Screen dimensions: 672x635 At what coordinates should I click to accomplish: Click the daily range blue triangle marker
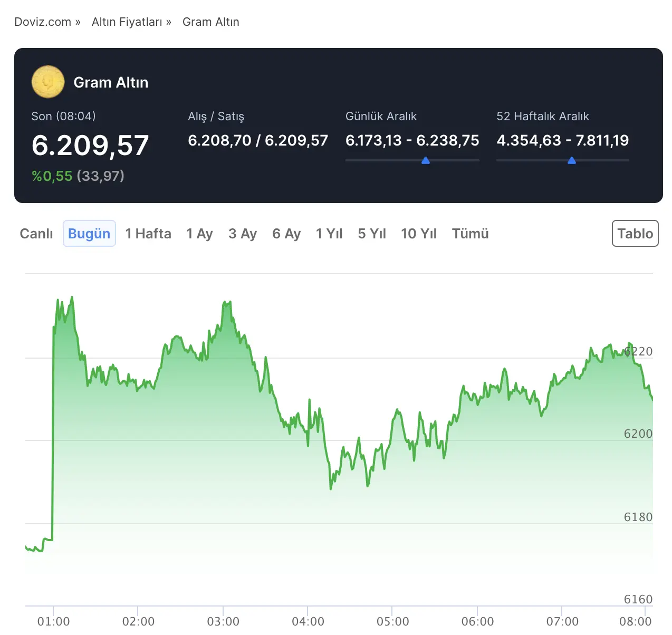pyautogui.click(x=426, y=160)
